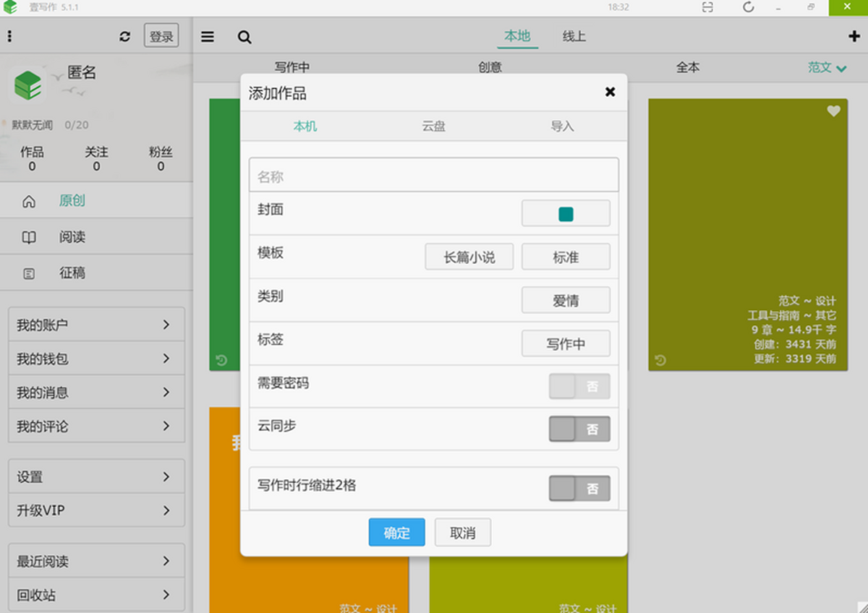The image size is (868, 613).
Task: Click the sync refresh icon in sidebar
Action: pos(125,36)
